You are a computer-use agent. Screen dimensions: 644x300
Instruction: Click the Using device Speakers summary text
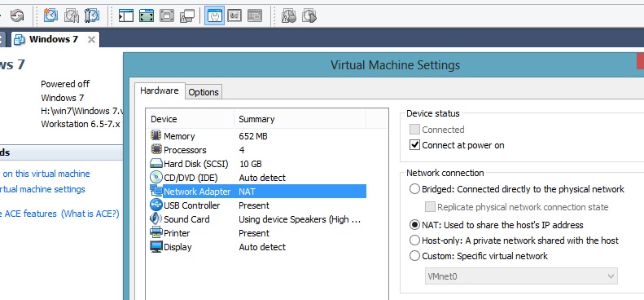coord(300,219)
